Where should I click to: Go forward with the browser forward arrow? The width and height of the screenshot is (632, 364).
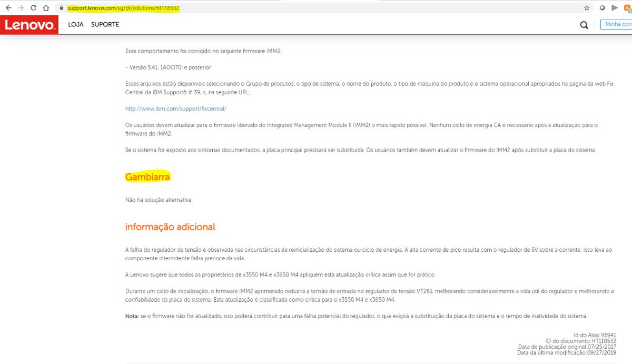tap(21, 8)
